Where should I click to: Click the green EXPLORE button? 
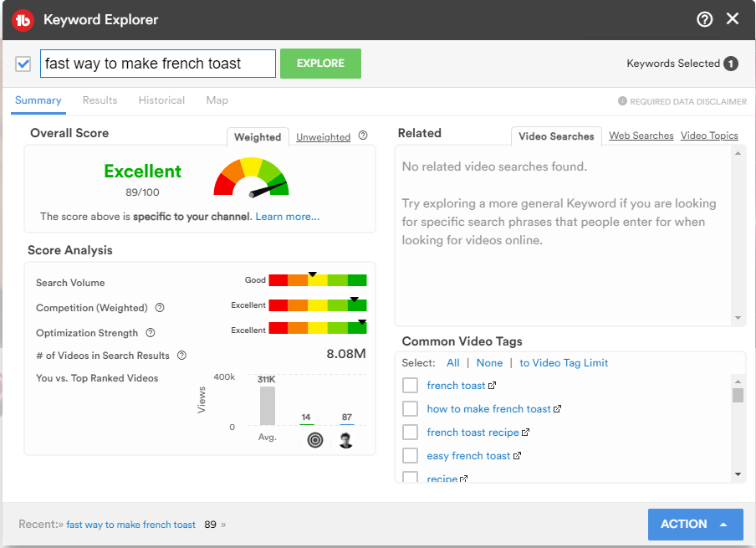(320, 64)
